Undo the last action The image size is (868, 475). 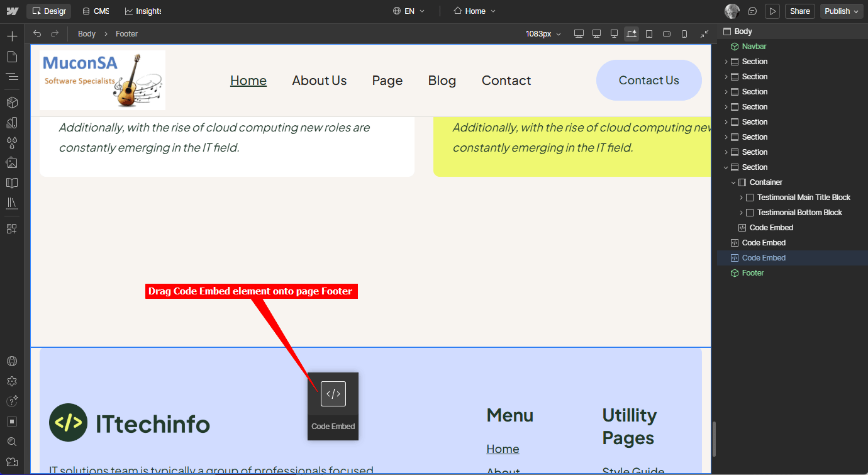[x=37, y=34]
